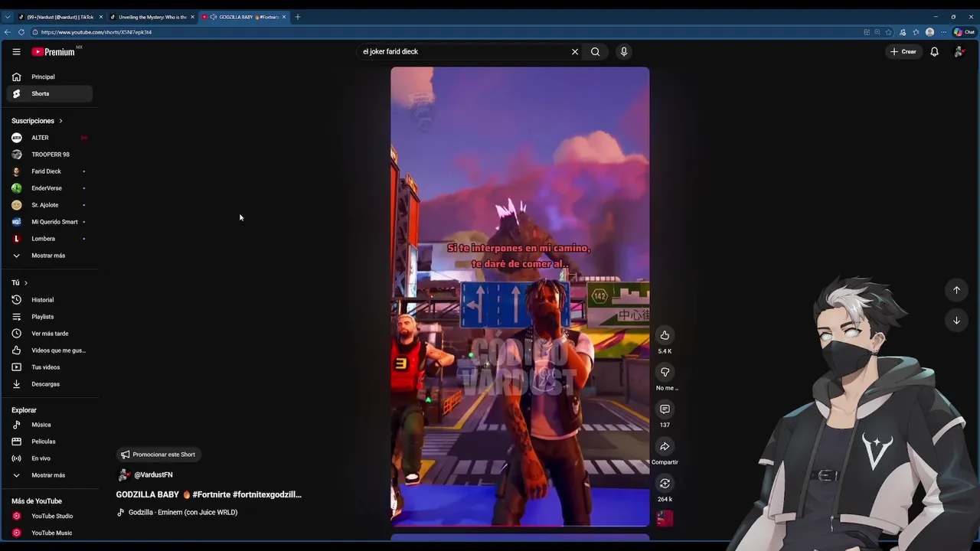Open TROOPERR 98 channel
Viewport: 980px width, 551px height.
coord(50,155)
